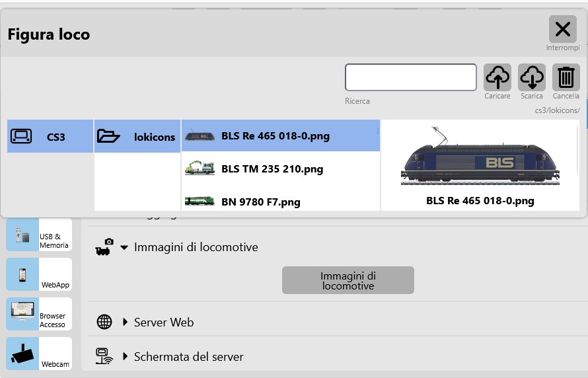Screen dimensions: 588x378
Task: Open the USB & Memoria sidebar icon
Action: (x=39, y=235)
